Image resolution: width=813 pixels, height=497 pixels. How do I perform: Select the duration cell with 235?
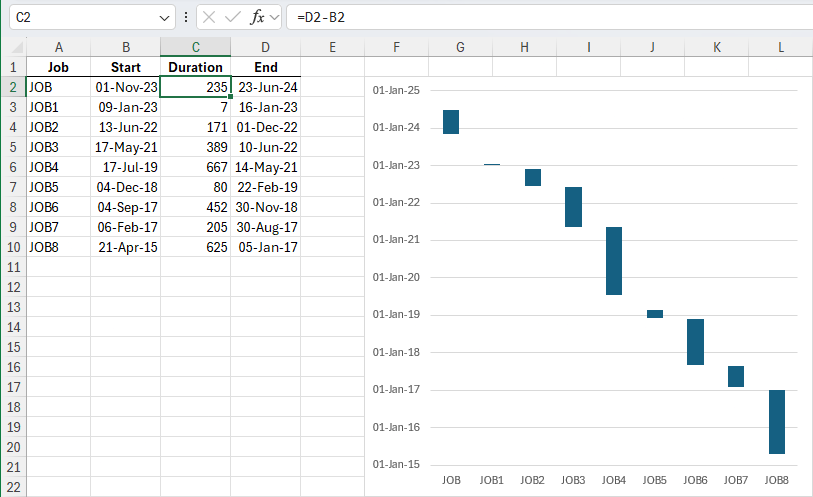(x=195, y=87)
